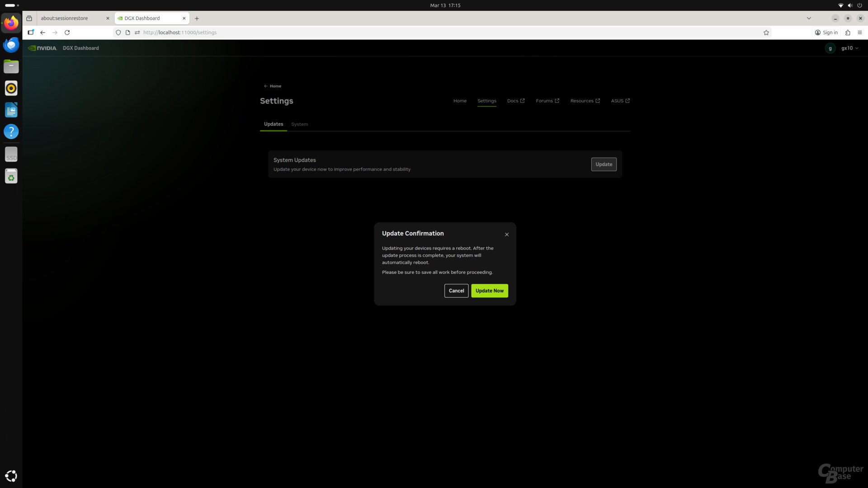Image resolution: width=868 pixels, height=488 pixels.
Task: Bookmark this page with star icon
Action: tap(766, 33)
